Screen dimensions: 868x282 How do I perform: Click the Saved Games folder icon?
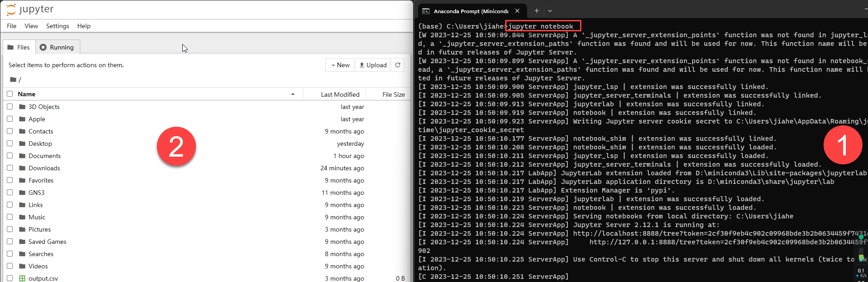[22, 242]
